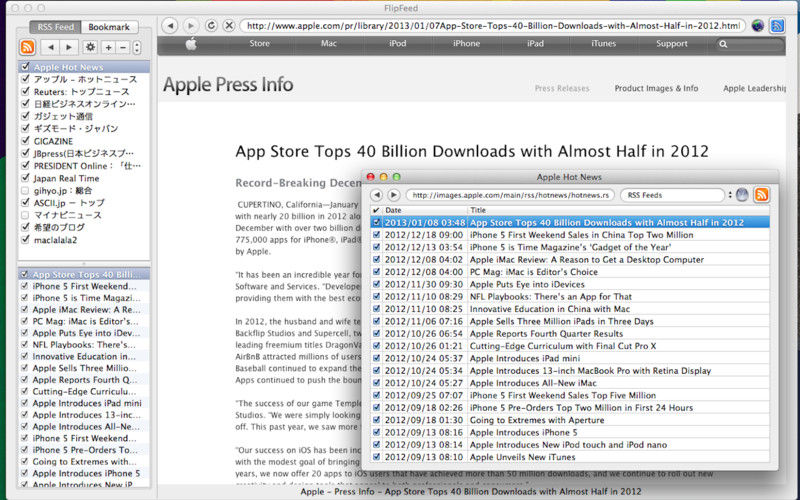This screenshot has width=800, height=500.
Task: Toggle sidebar checkbox for PC Mag: iMac article
Action: (24, 321)
